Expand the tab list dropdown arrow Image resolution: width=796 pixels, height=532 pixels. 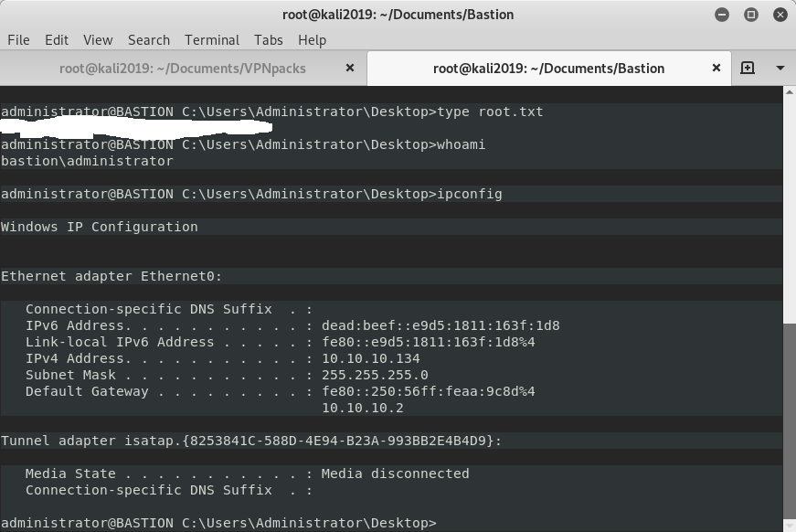(780, 68)
